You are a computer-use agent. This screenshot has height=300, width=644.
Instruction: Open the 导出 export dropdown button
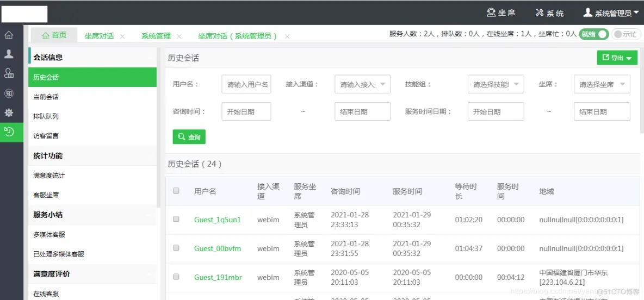tap(617, 58)
